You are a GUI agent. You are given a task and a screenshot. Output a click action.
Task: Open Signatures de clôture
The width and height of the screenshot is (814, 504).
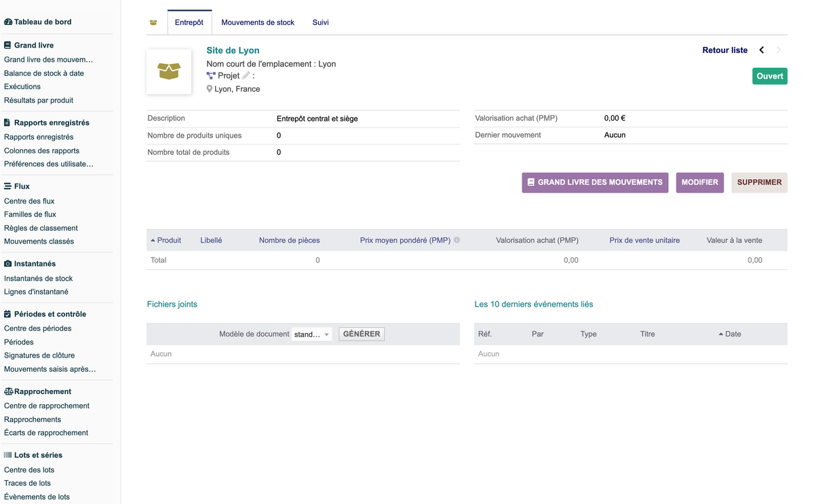(x=39, y=355)
